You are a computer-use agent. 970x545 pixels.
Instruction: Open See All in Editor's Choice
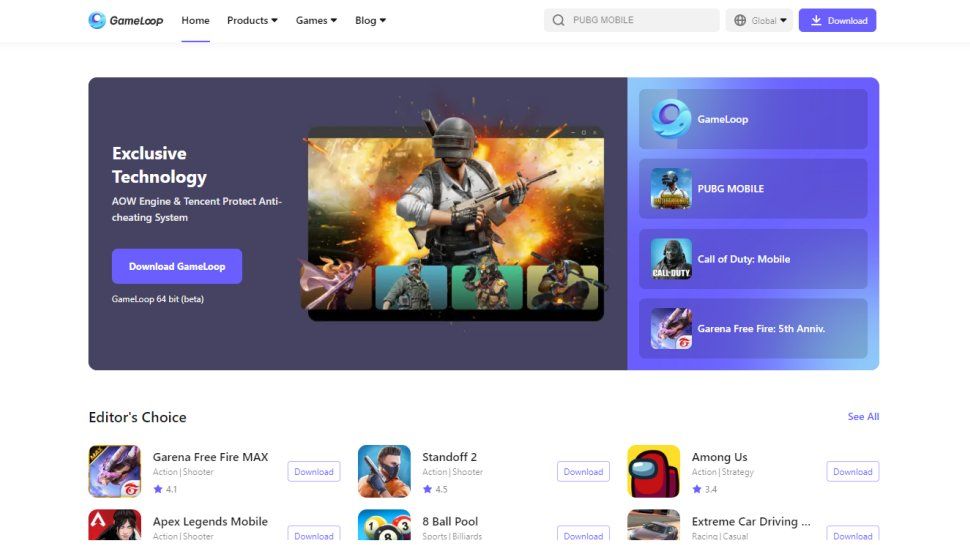point(863,417)
